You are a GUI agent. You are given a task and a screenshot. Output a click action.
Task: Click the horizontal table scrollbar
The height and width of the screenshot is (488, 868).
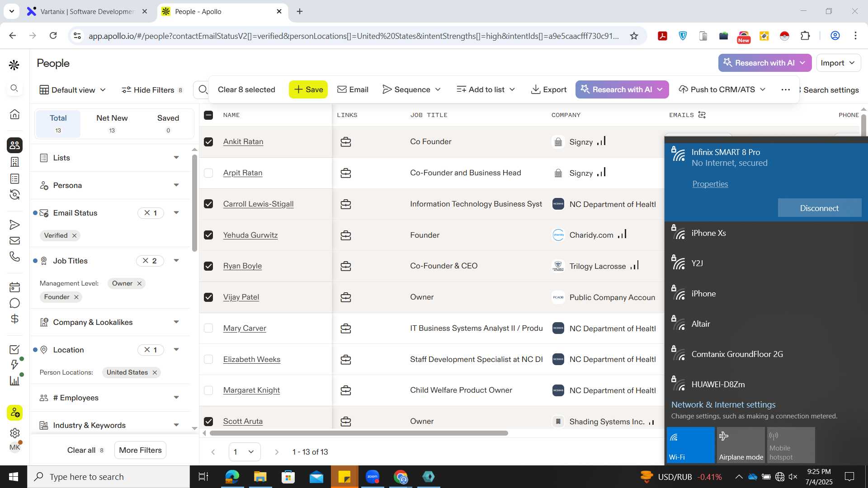click(359, 433)
